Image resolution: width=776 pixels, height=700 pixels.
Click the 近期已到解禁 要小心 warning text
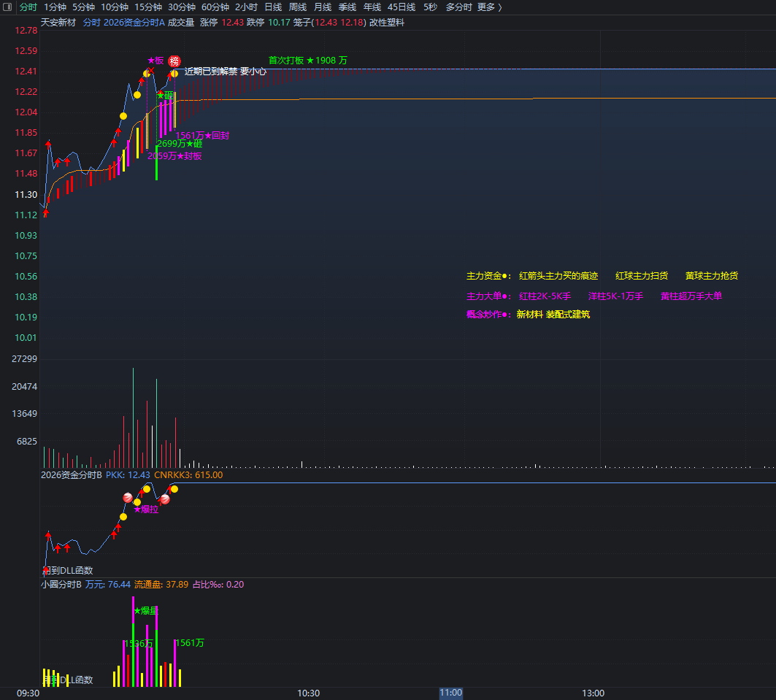(x=225, y=72)
